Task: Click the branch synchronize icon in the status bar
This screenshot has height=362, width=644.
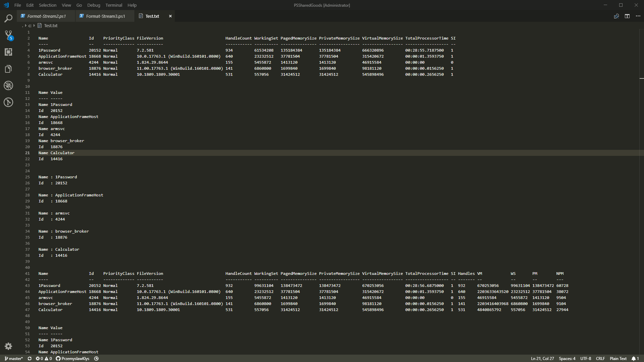Action: tap(30, 358)
